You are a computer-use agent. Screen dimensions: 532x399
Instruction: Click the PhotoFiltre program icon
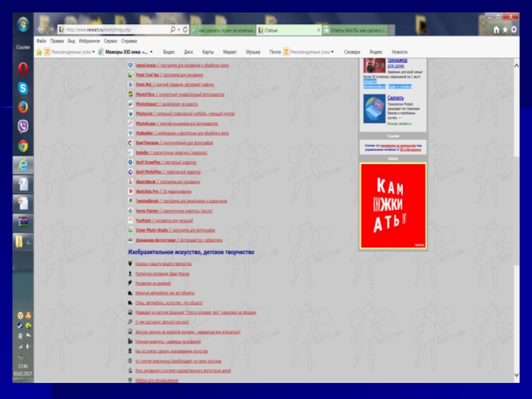click(x=130, y=94)
